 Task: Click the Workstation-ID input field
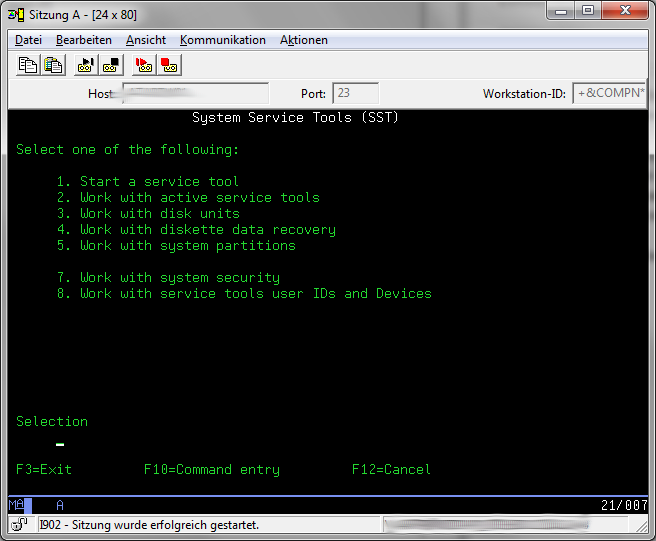[609, 94]
